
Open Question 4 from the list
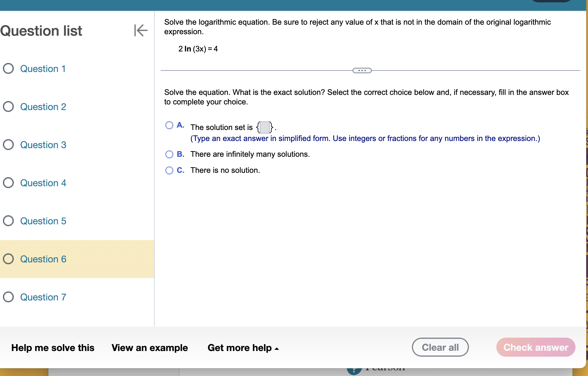click(x=43, y=183)
